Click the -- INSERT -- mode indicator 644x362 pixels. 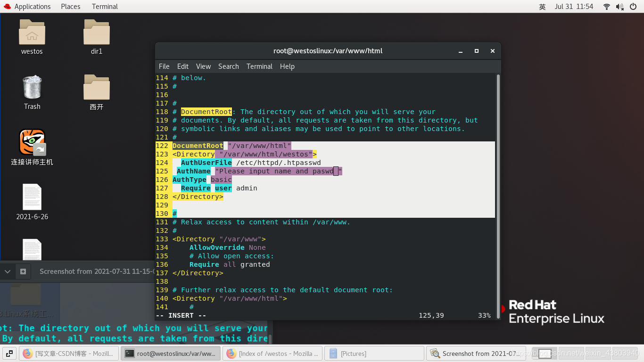[181, 315]
